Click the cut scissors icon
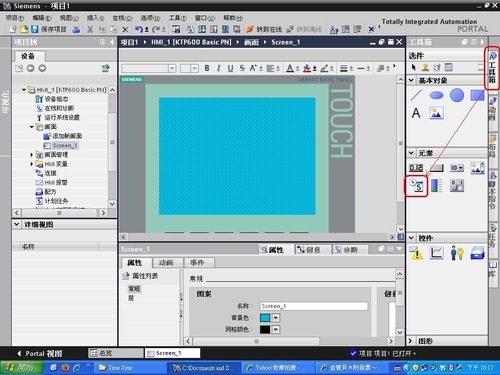Image resolution: width=500 pixels, height=375 pixels. tap(90, 29)
